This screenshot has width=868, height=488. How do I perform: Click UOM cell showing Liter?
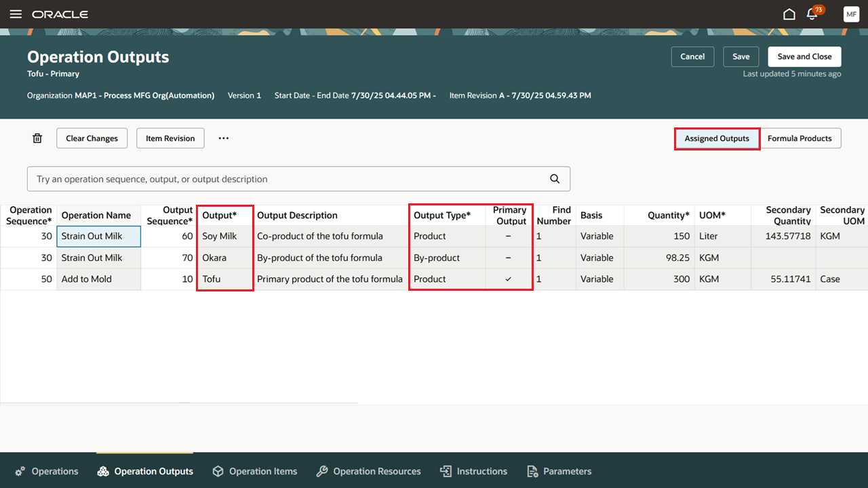point(722,237)
